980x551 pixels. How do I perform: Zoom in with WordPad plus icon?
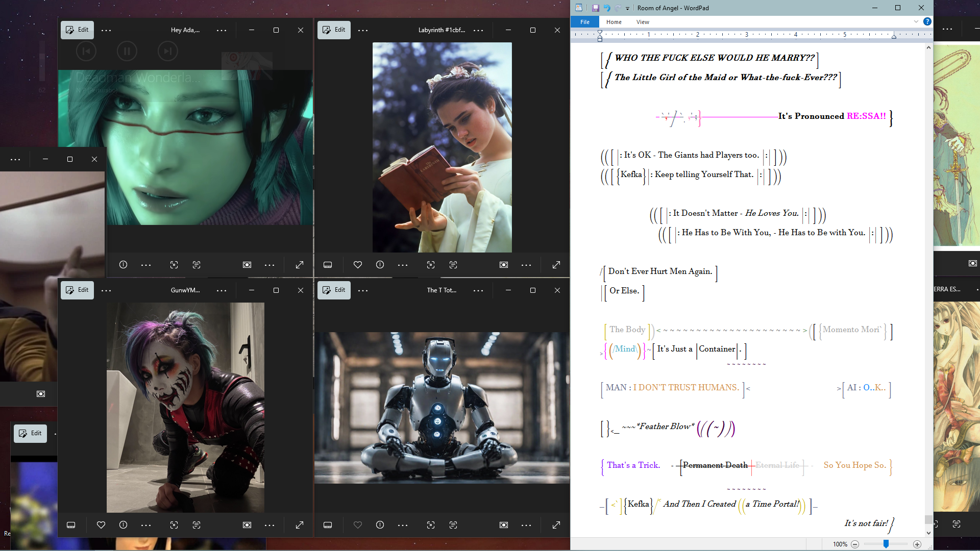(x=917, y=544)
